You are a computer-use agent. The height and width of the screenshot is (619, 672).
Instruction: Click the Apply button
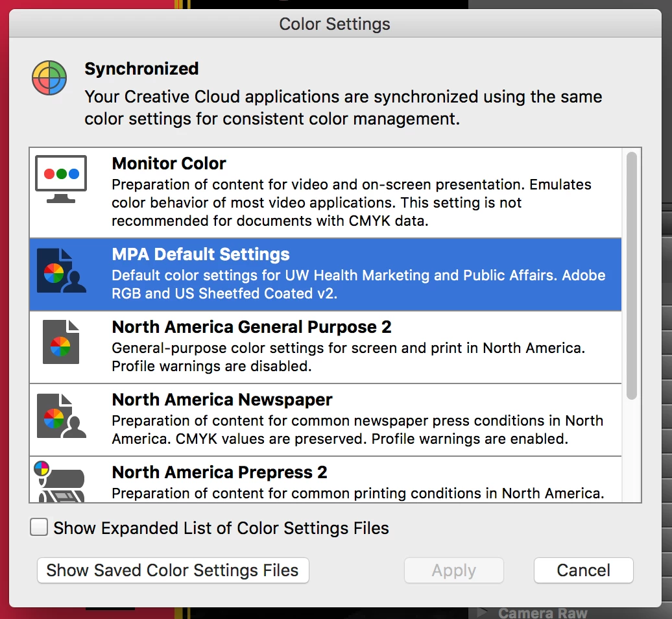pos(454,570)
